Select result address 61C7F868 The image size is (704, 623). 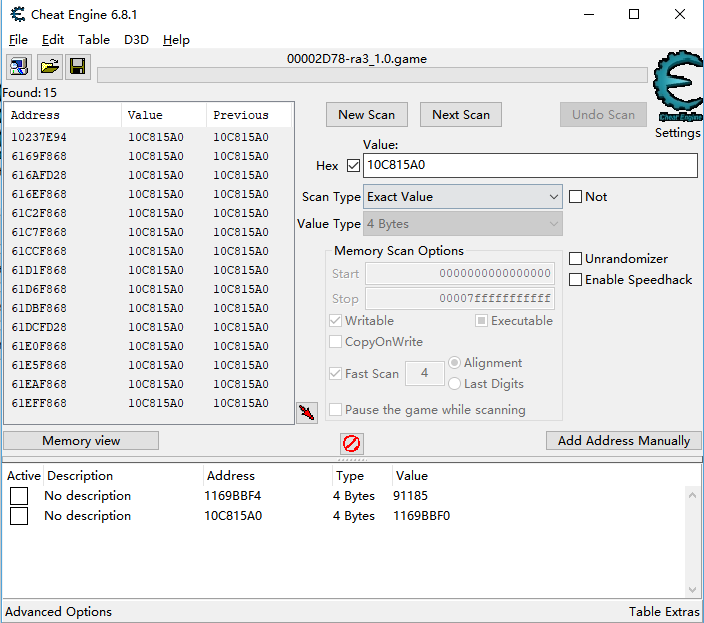click(39, 233)
